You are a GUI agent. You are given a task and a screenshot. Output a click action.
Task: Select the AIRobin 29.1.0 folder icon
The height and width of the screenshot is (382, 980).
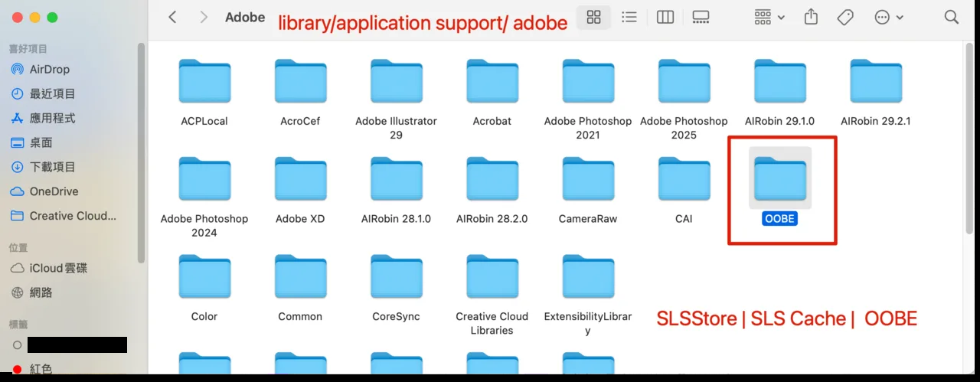[x=780, y=81]
